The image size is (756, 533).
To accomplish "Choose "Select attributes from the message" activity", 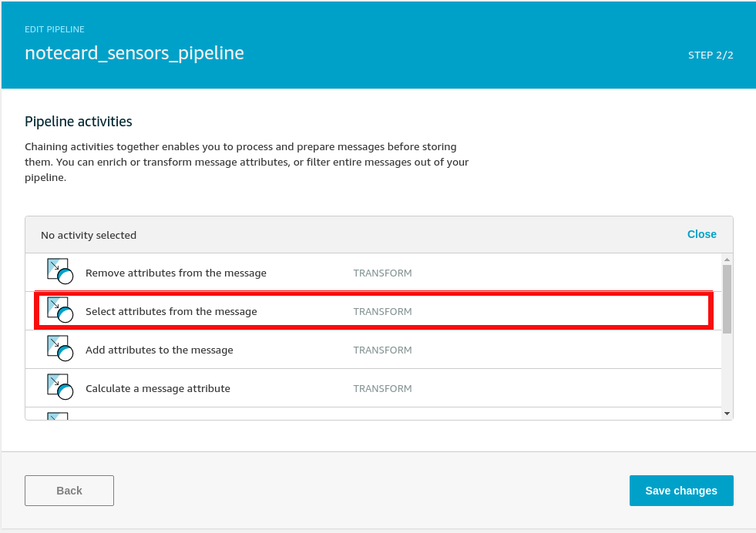I will pos(171,311).
